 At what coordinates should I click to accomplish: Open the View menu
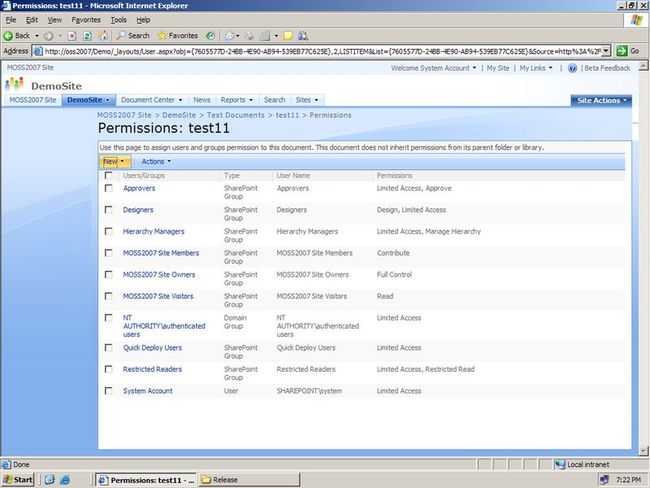point(54,20)
